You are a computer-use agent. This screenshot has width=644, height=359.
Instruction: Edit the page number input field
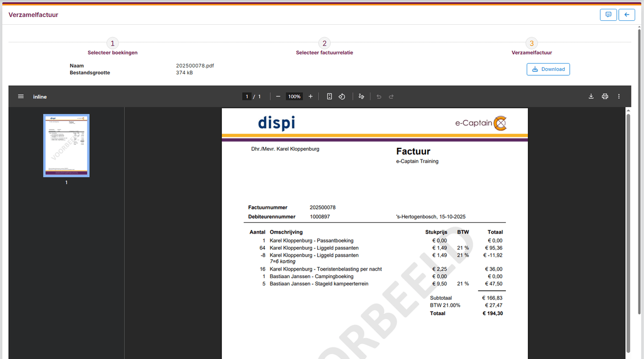coord(247,96)
